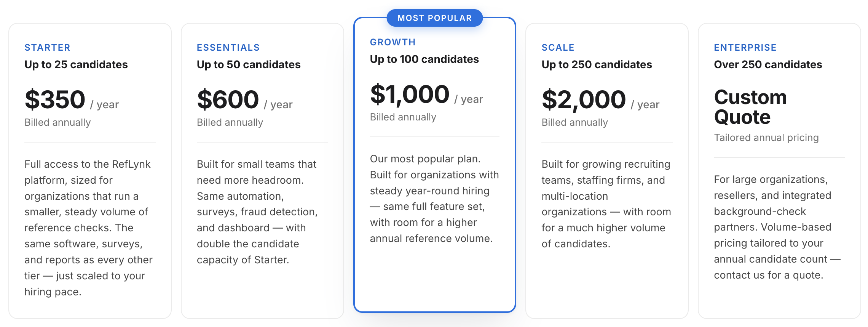Open the Enterprise plan heading

pyautogui.click(x=745, y=48)
